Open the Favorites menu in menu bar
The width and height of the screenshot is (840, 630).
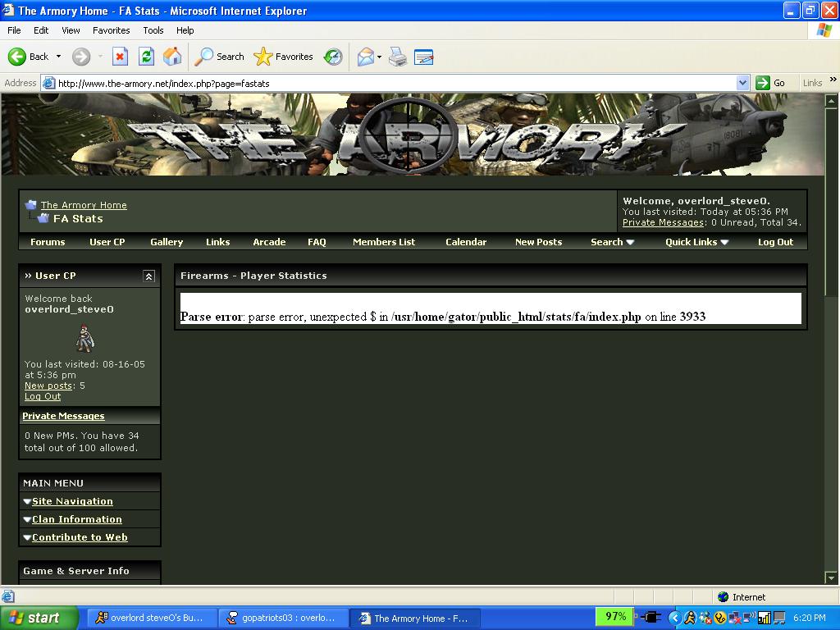(111, 30)
